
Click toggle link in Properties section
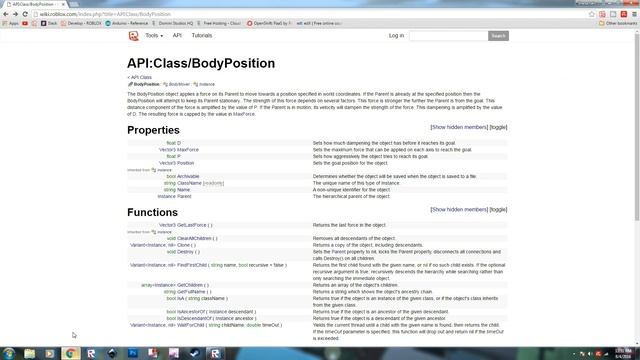tap(498, 127)
